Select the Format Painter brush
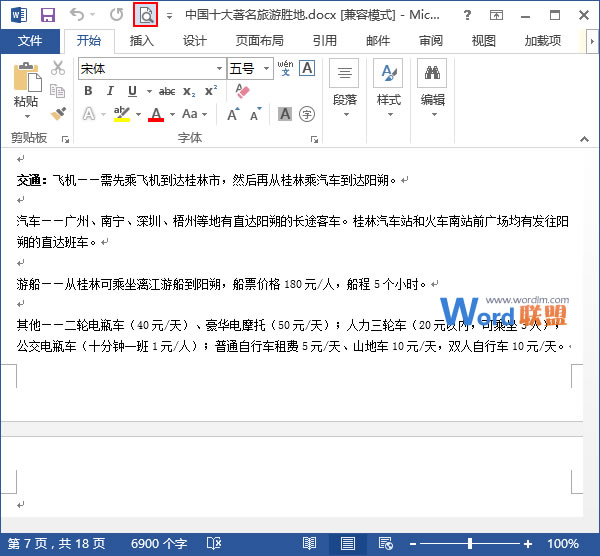This screenshot has width=600, height=556. (58, 114)
